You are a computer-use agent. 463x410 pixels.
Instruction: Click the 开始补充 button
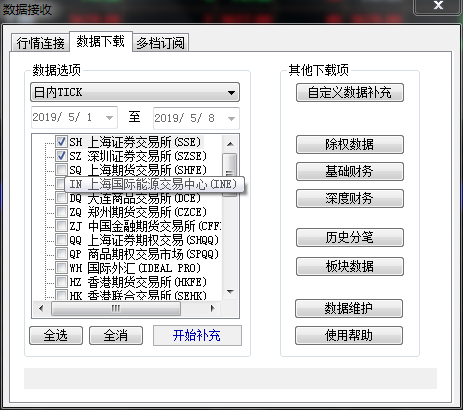point(197,335)
